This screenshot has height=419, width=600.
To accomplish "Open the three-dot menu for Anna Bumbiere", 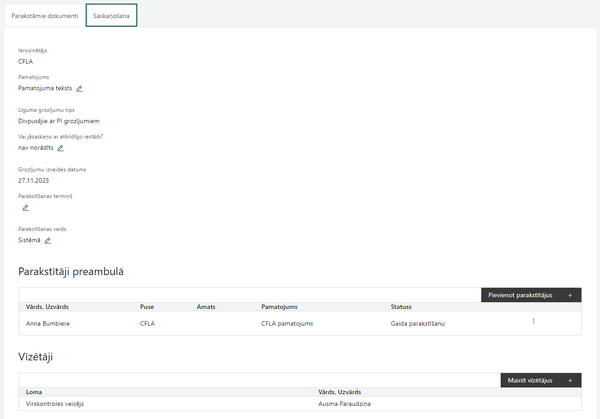I will [533, 321].
